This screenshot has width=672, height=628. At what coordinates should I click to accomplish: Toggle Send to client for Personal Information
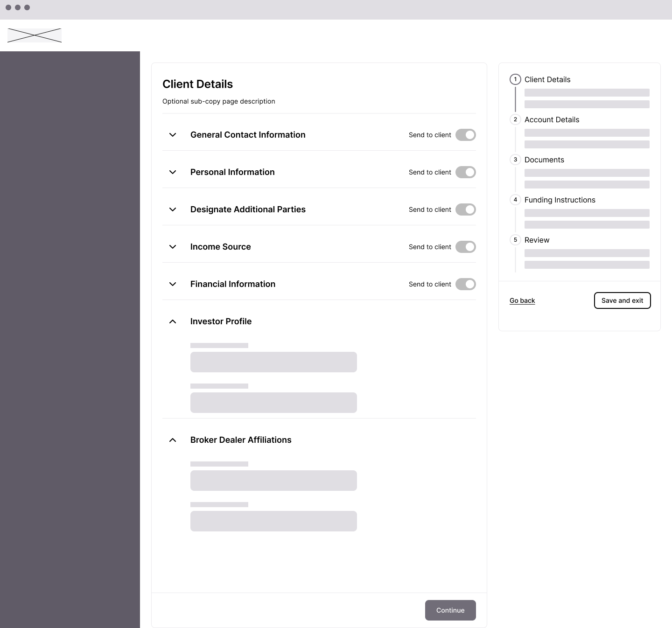pyautogui.click(x=465, y=172)
